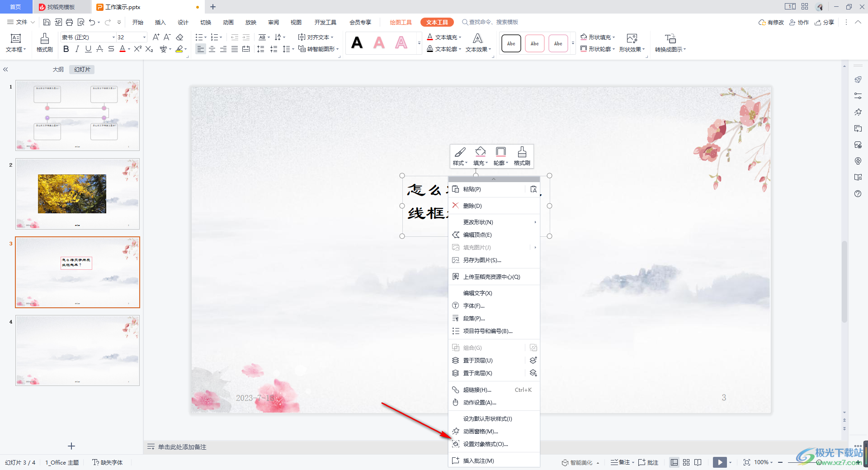Screen dimensions: 868x470
Task: Add a new slide with the plus icon
Action: click(71, 446)
